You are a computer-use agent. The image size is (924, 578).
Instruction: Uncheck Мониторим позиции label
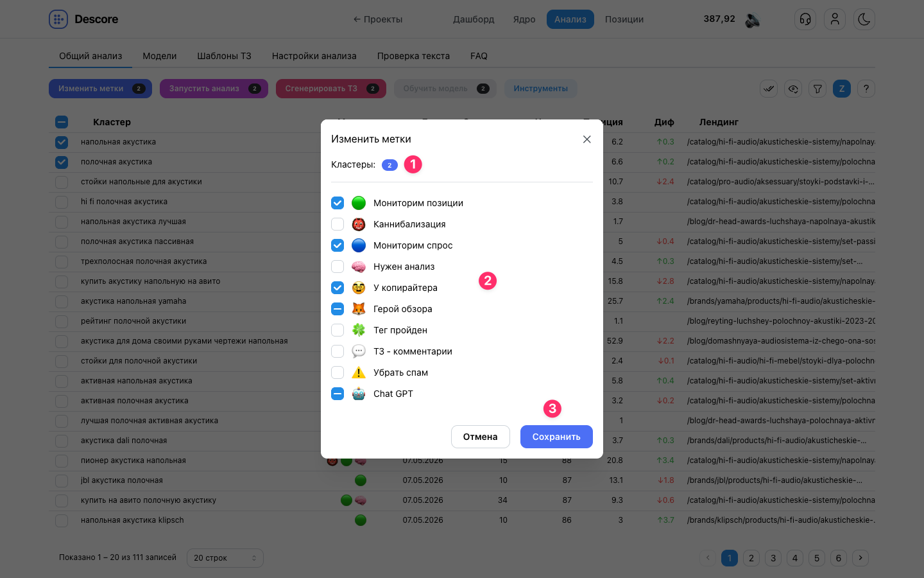pyautogui.click(x=338, y=203)
